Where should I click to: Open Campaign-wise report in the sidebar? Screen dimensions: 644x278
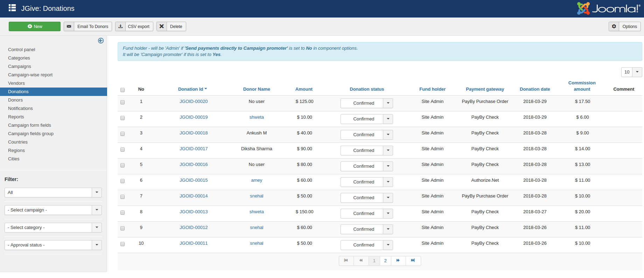tap(30, 75)
